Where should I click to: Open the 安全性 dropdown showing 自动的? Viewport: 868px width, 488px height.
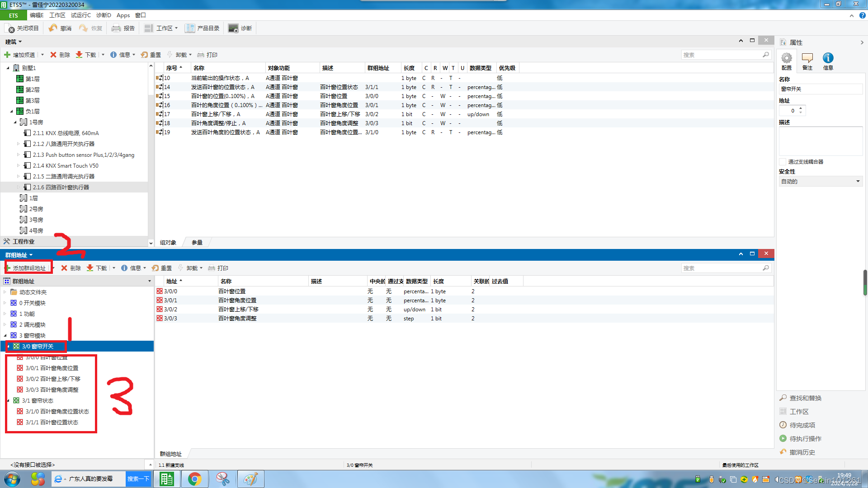point(820,181)
